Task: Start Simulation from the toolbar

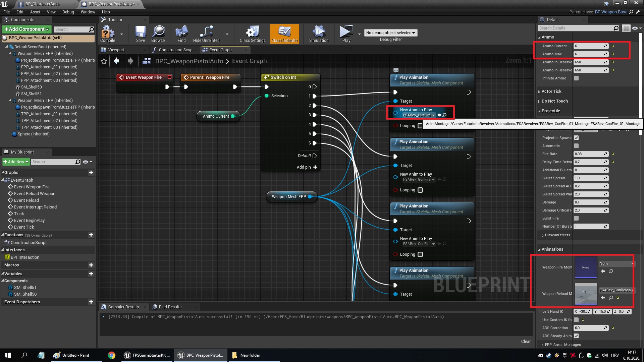Action: (x=318, y=34)
